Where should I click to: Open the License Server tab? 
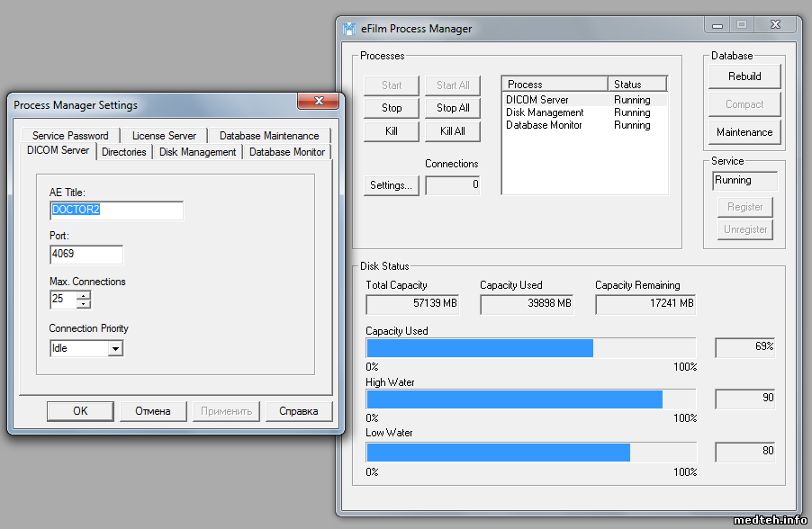tap(164, 136)
